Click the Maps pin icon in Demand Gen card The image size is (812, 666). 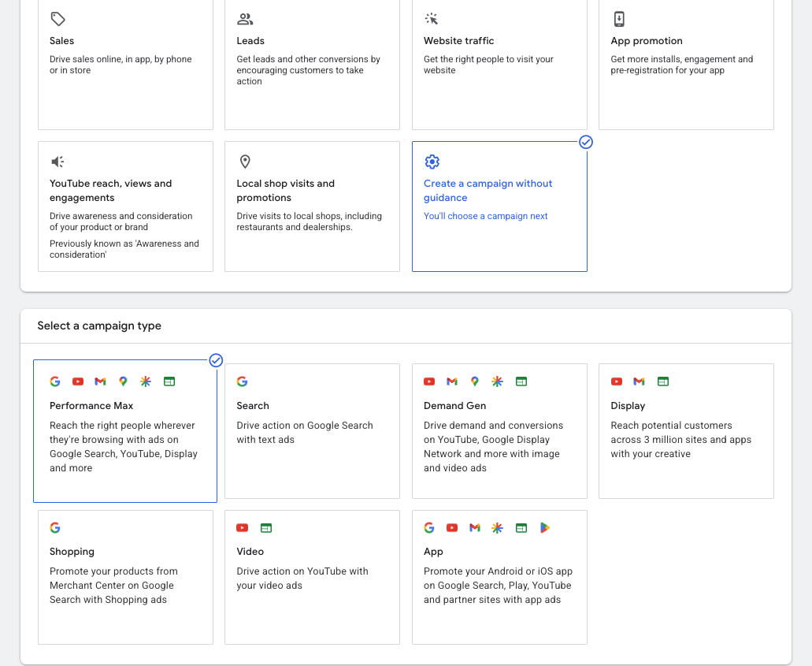[474, 381]
